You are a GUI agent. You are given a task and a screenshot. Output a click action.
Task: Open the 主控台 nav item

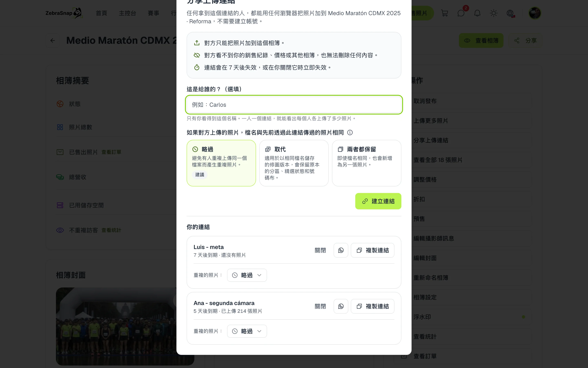click(x=127, y=13)
